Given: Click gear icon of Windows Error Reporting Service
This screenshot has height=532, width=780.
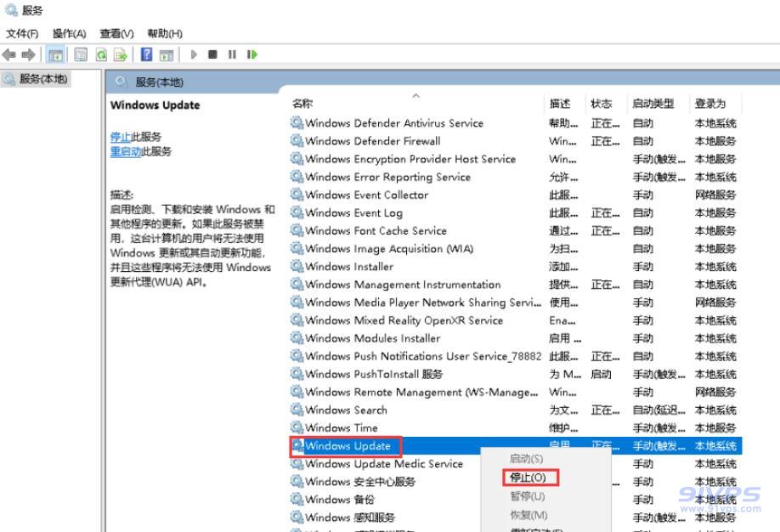Looking at the screenshot, I should click(x=297, y=176).
